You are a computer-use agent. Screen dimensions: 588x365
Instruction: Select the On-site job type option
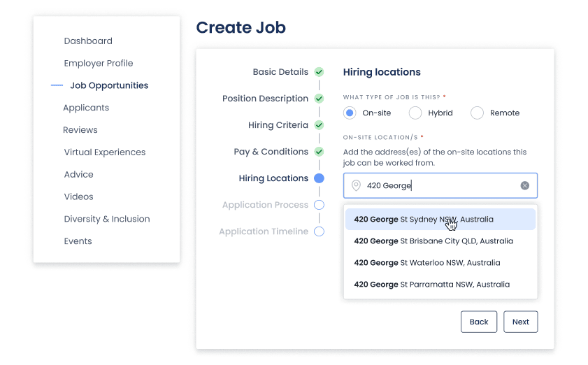point(350,113)
